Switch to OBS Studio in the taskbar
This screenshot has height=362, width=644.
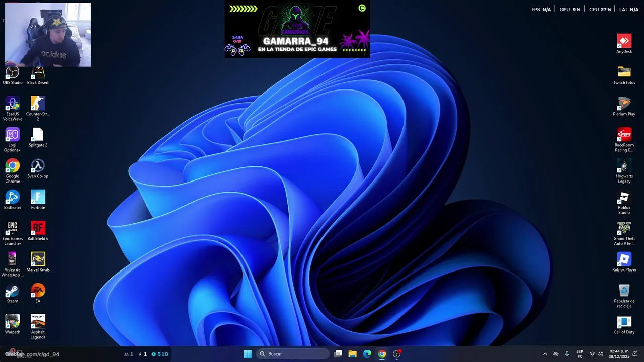click(396, 354)
